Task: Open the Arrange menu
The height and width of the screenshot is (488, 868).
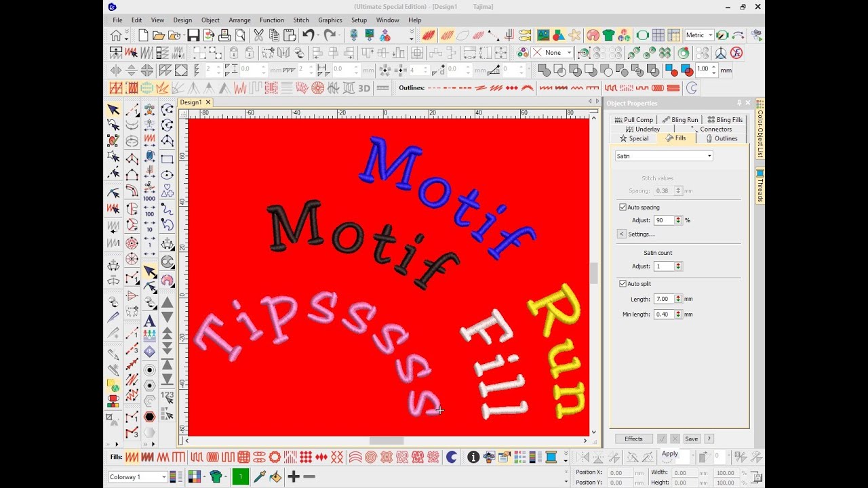Action: pyautogui.click(x=239, y=20)
